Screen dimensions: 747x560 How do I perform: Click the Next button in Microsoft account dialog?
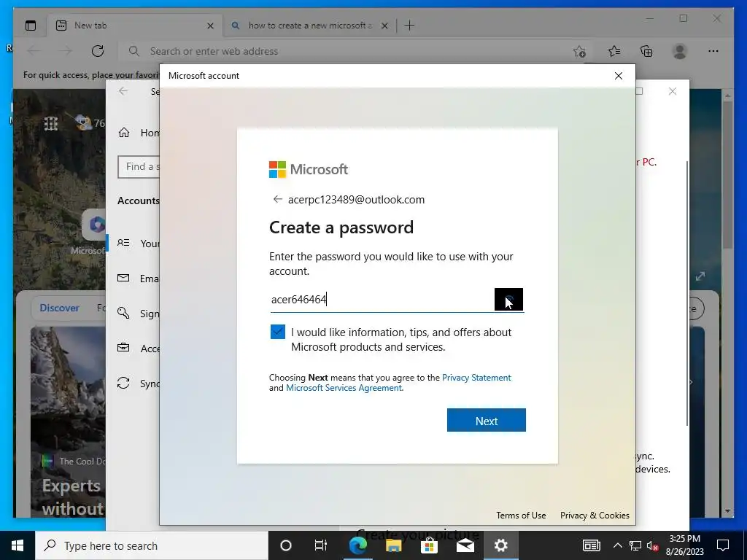[486, 420]
